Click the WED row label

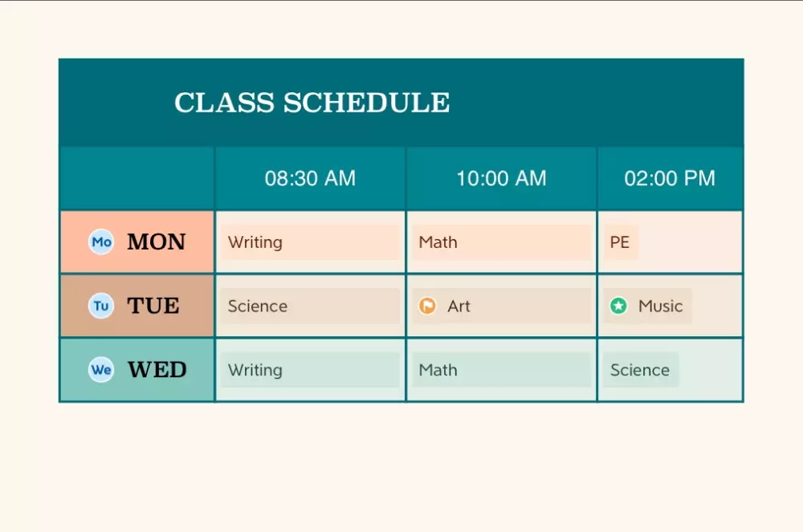157,370
